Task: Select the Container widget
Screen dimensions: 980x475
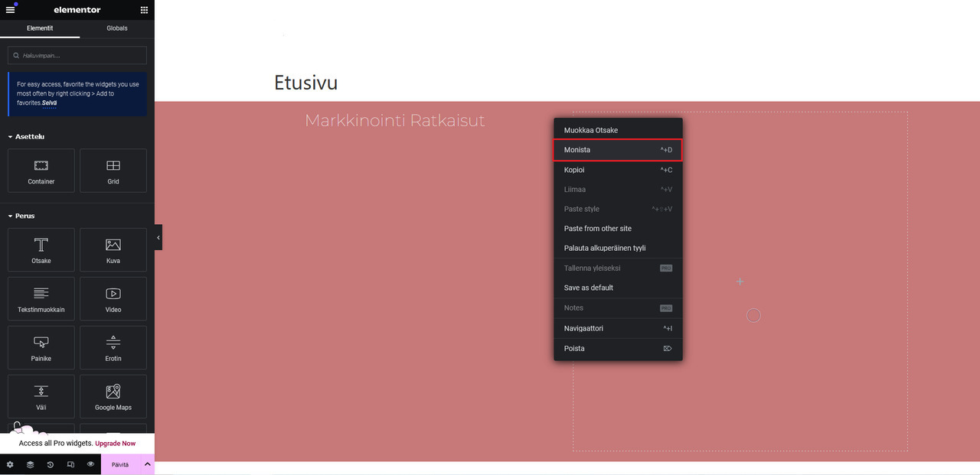Action: 41,170
